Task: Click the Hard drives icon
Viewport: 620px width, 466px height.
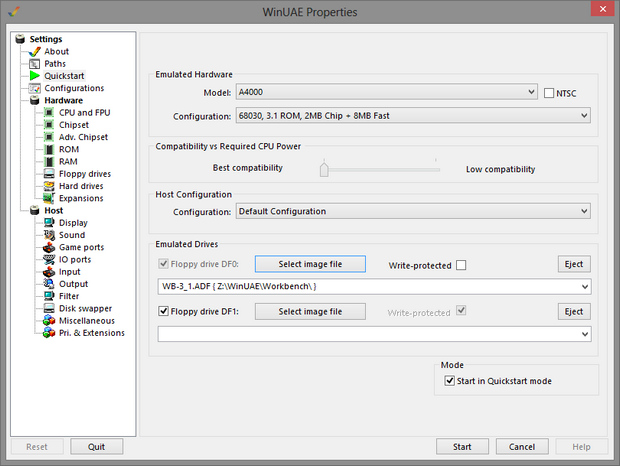Action: click(49, 186)
